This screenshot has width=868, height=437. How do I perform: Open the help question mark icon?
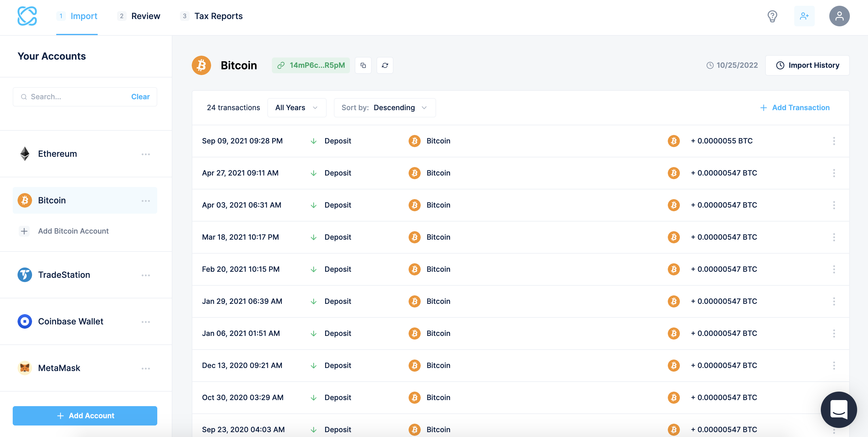(772, 16)
